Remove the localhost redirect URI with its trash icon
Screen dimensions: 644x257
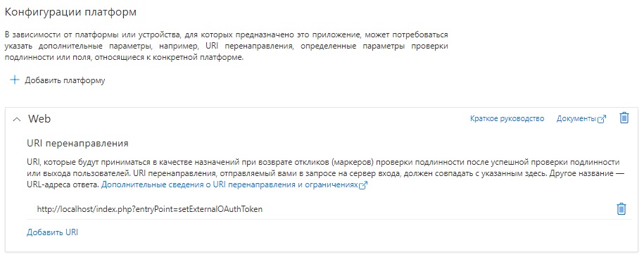pos(621,209)
